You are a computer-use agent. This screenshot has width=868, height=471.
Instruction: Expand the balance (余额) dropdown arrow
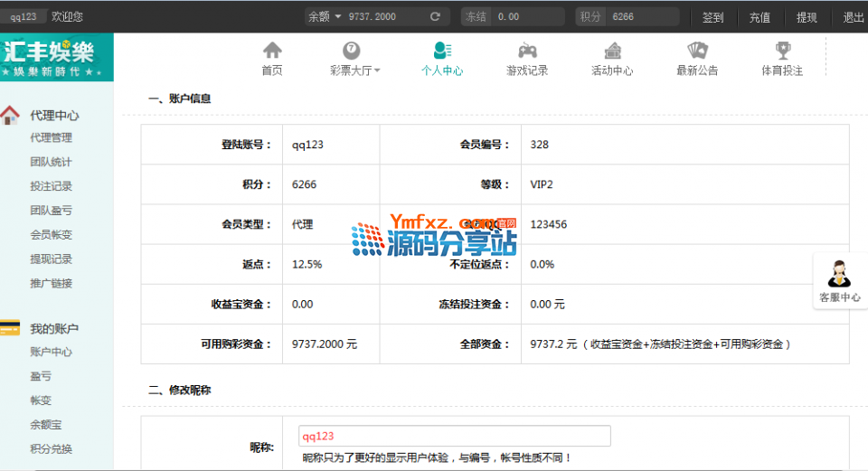338,16
